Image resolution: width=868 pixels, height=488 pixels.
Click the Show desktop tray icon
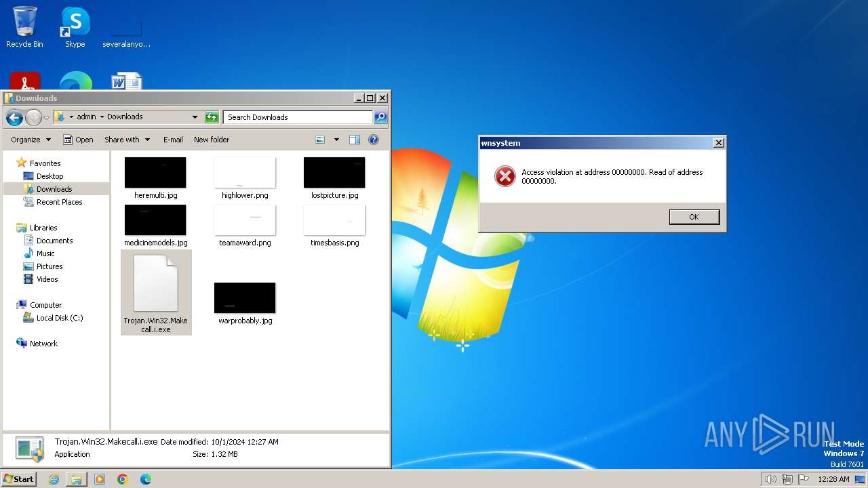860,479
